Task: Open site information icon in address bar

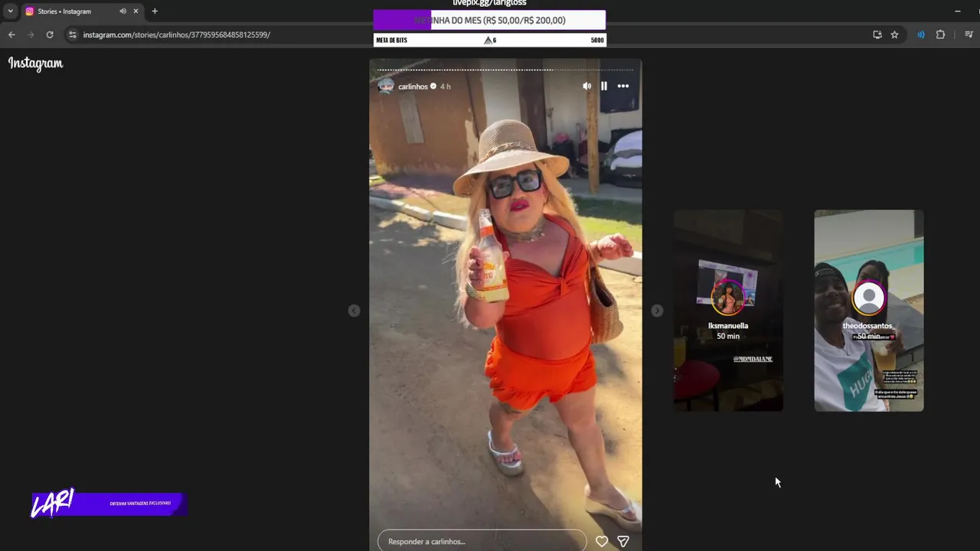Action: tap(72, 34)
